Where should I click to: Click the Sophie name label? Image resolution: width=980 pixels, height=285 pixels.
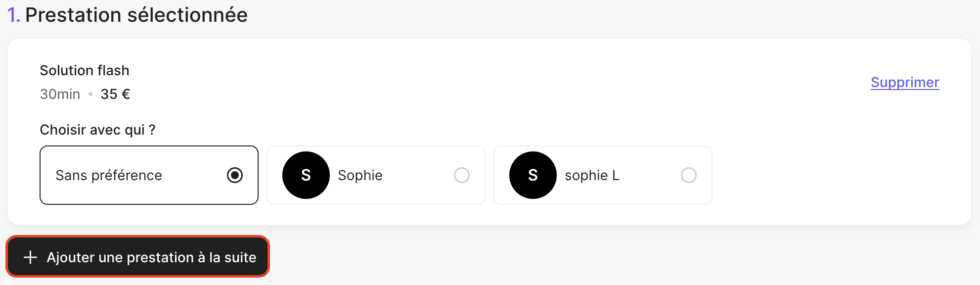pos(360,175)
